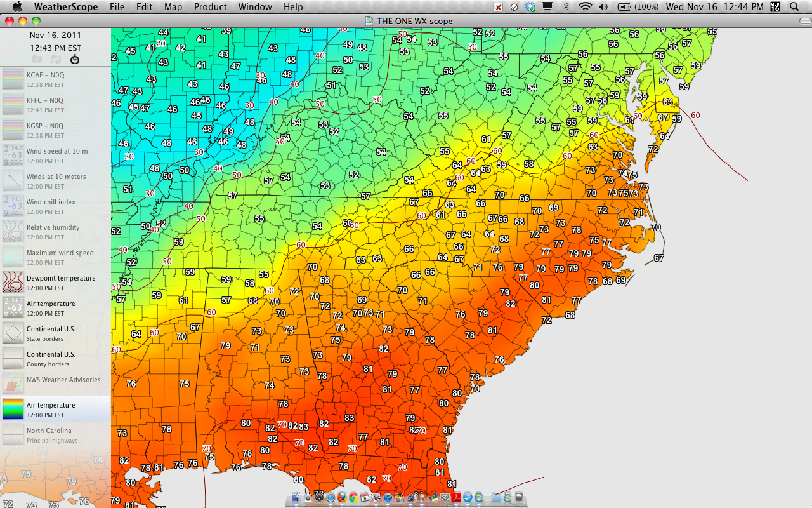The image size is (812, 508).
Task: Open the Trash in the Dock
Action: (519, 497)
